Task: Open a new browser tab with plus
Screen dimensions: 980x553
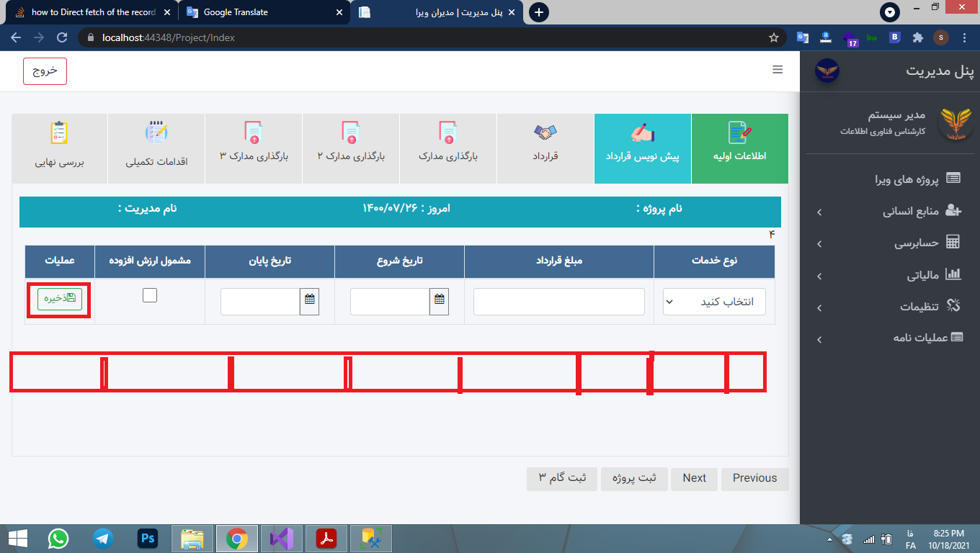Action: pyautogui.click(x=538, y=12)
